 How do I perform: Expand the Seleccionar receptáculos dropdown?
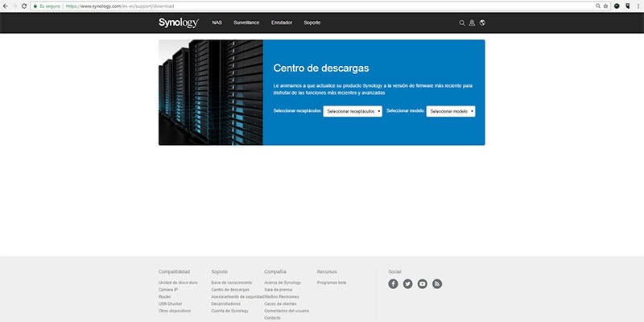353,111
